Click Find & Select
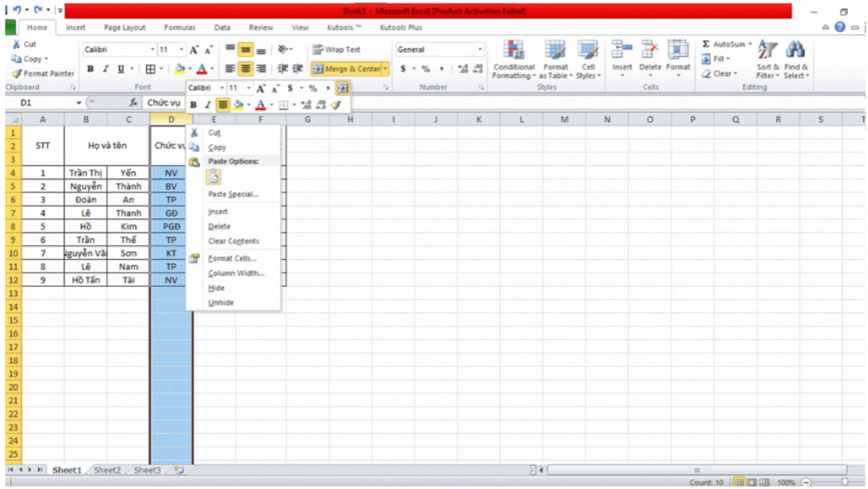868x489 pixels. (796, 59)
